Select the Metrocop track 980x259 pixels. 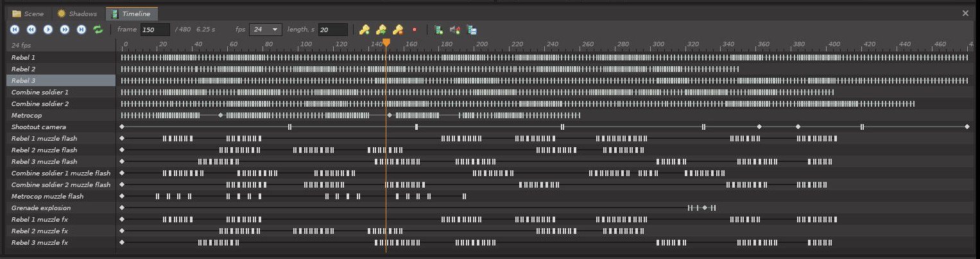(x=61, y=116)
